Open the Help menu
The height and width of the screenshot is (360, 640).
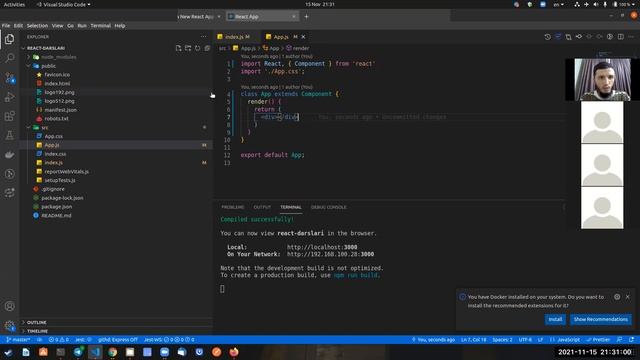(x=120, y=26)
